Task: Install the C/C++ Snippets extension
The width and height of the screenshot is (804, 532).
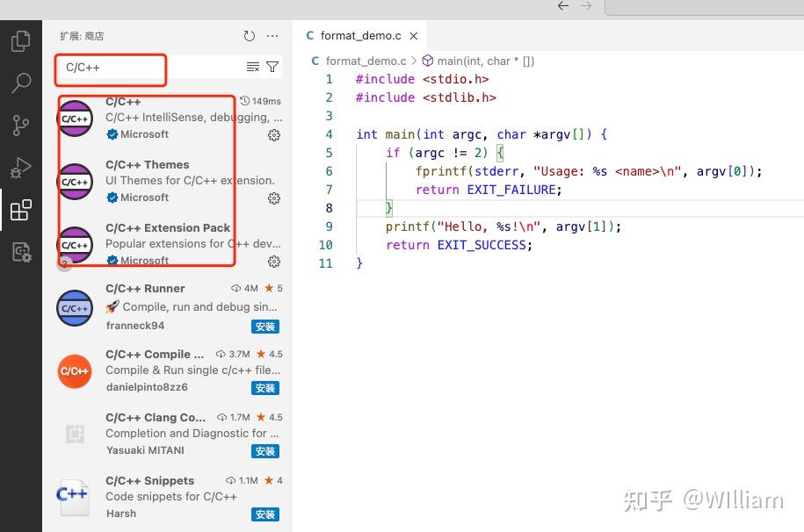Action: (264, 514)
